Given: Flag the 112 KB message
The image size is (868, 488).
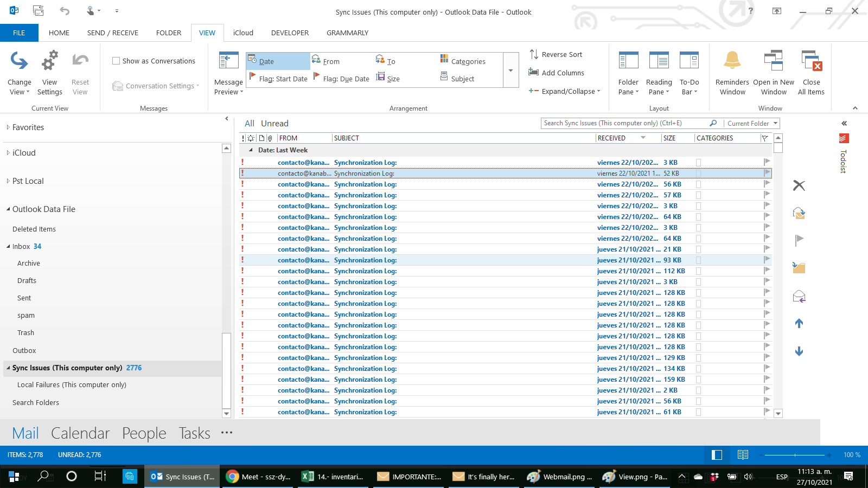Looking at the screenshot, I should click(x=767, y=271).
